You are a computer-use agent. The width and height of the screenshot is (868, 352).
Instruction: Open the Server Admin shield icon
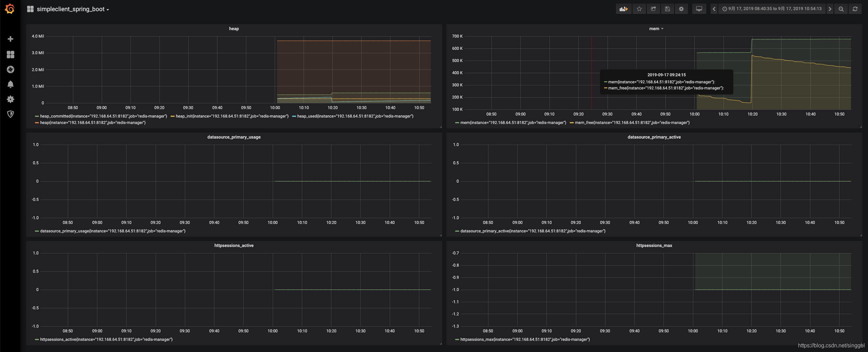click(x=11, y=114)
